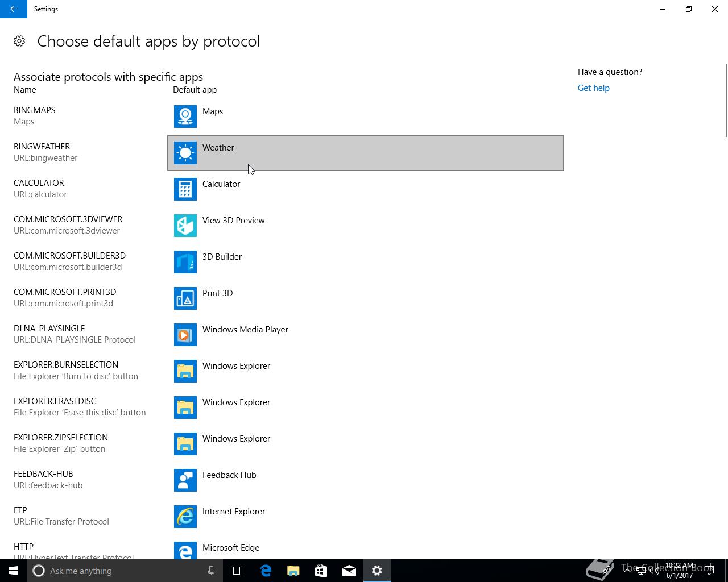728x582 pixels.
Task: Click the COM.MICROSOFT.BUILDER3D protocol name
Action: (x=69, y=256)
